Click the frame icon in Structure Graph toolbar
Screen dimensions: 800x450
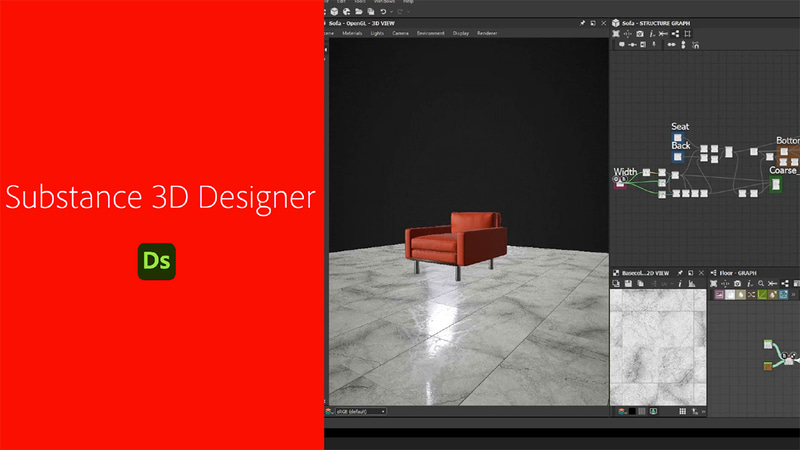click(687, 34)
